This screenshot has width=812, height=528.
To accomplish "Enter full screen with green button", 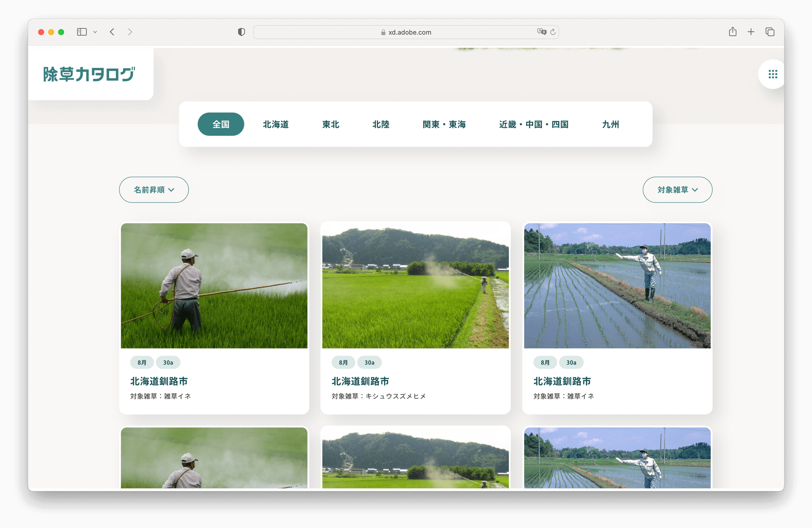I will point(61,32).
